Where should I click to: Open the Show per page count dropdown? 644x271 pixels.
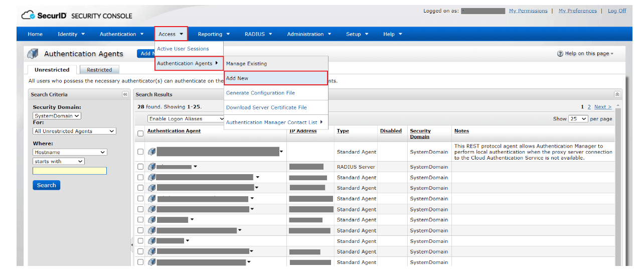coord(577,119)
